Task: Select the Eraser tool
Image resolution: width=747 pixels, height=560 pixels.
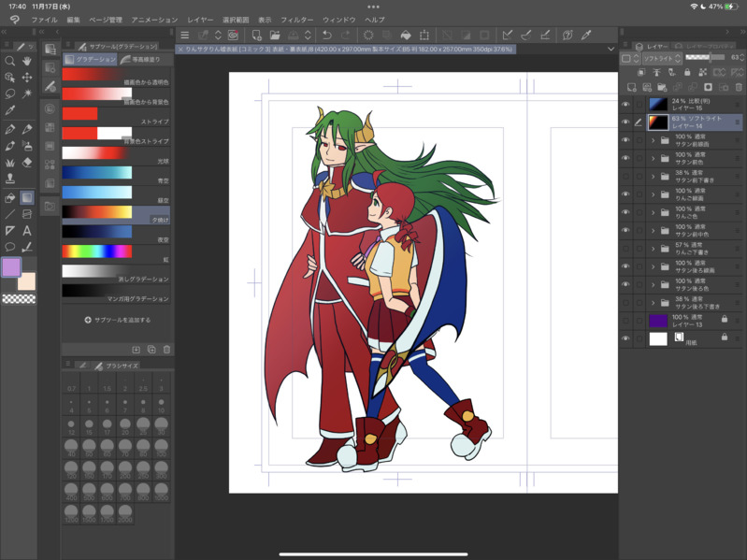Action: pos(27,163)
